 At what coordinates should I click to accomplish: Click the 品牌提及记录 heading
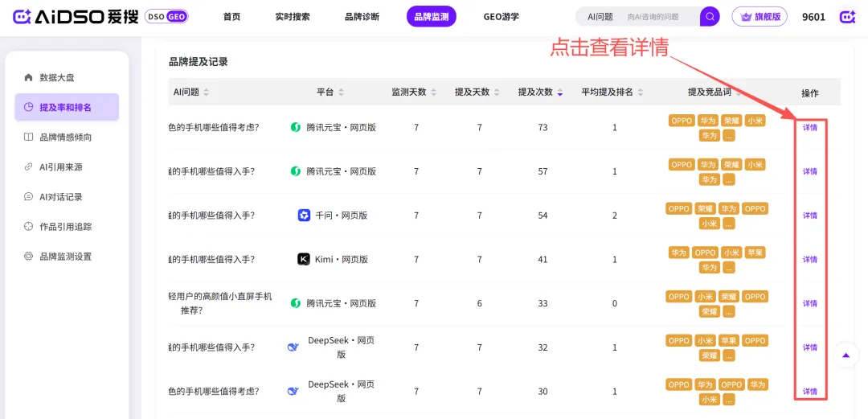pos(199,62)
